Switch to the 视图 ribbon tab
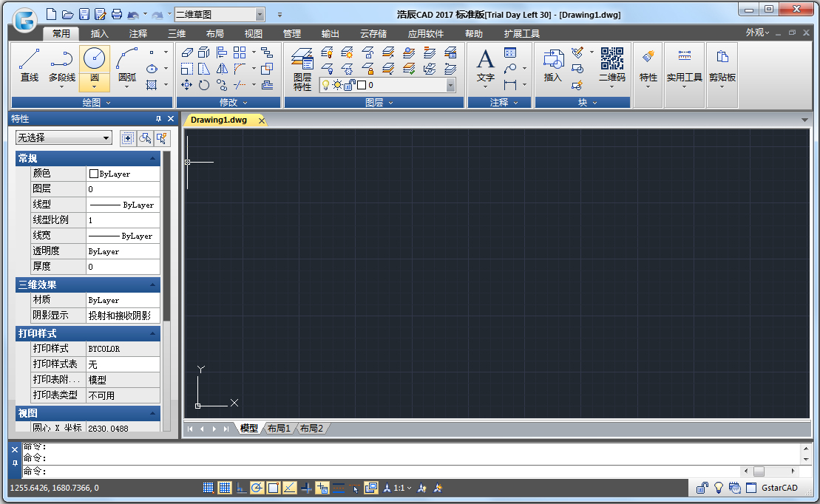Screen dimensions: 820x504 click(253, 33)
